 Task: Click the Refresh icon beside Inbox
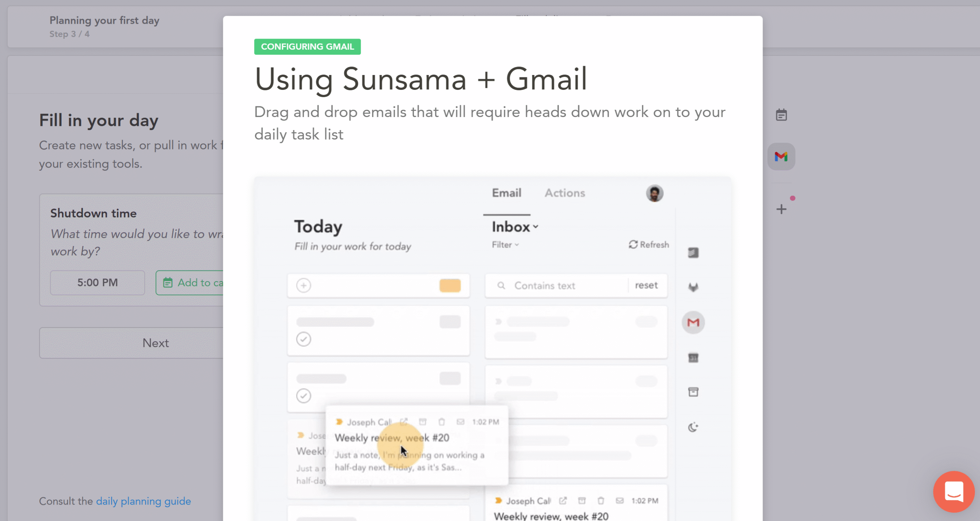633,244
